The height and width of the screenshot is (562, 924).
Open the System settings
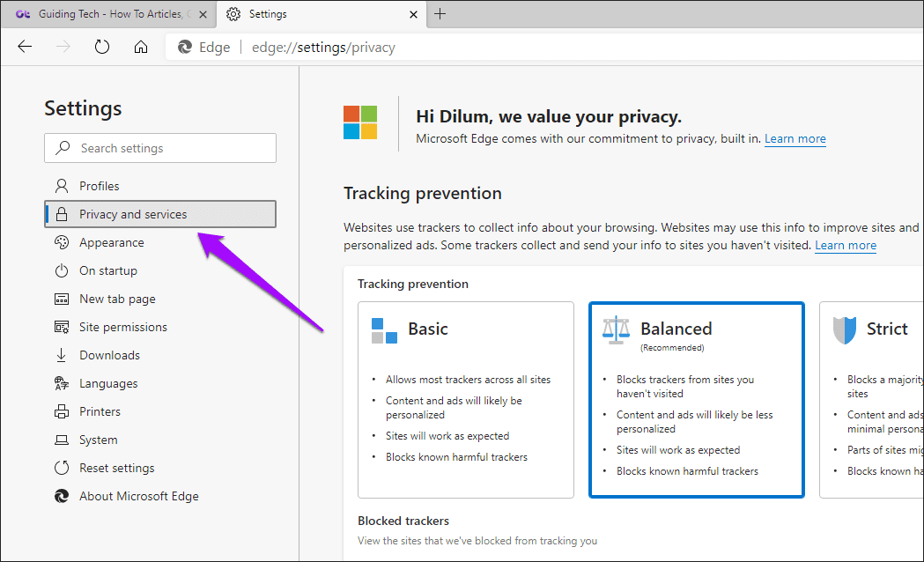(160, 440)
